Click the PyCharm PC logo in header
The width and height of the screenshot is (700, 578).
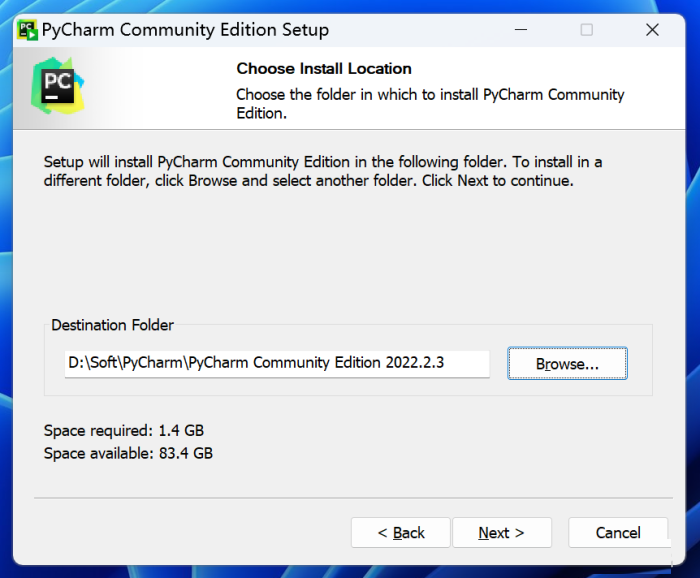click(x=58, y=86)
